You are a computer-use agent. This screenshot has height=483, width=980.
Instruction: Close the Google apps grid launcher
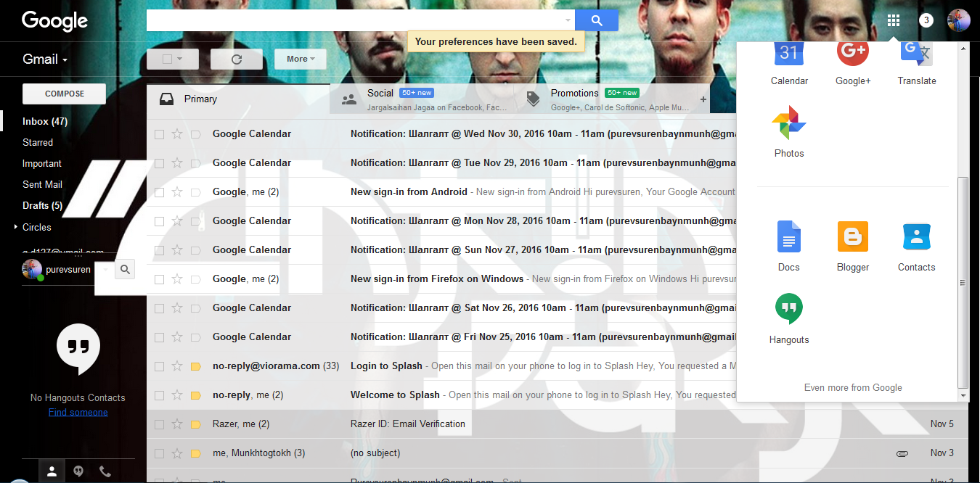point(894,20)
